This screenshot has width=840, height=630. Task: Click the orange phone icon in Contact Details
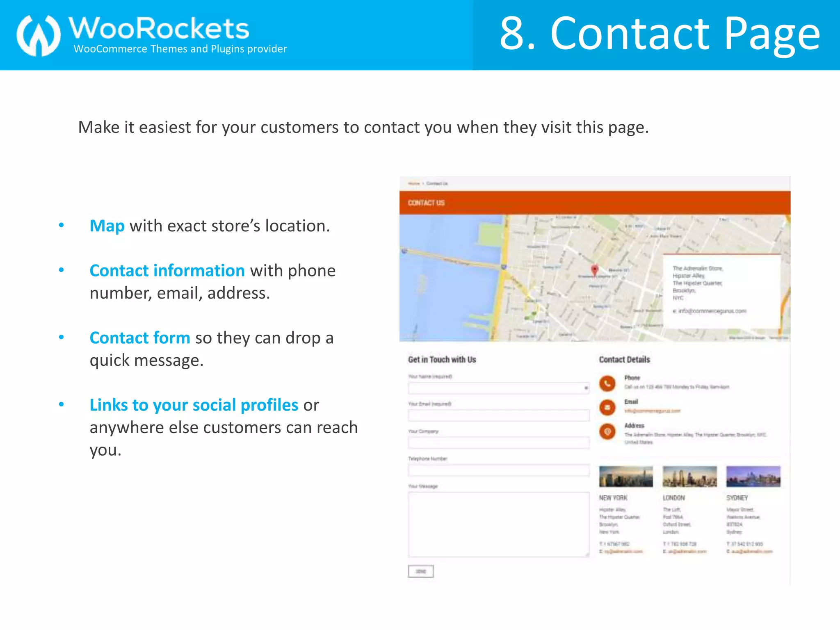pyautogui.click(x=607, y=383)
